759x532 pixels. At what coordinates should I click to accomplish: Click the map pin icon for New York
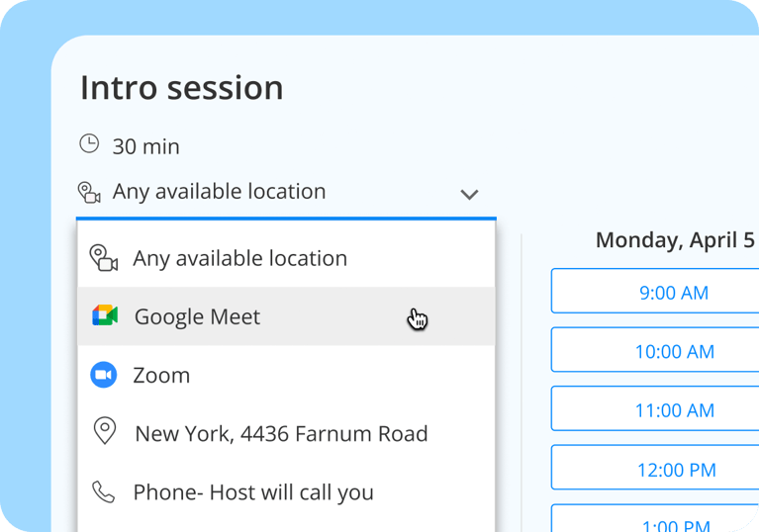tap(104, 432)
